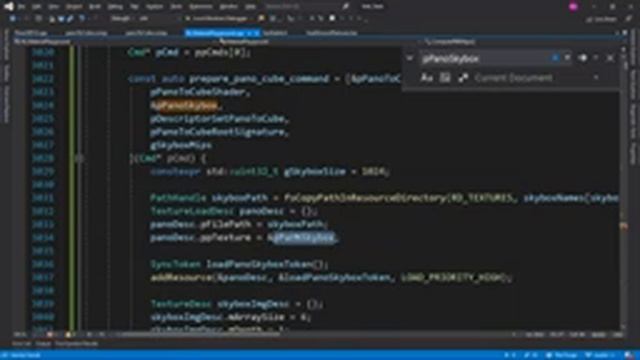Open the Debug solution configuration dropdown
The height and width of the screenshot is (360, 640).
coord(122,19)
